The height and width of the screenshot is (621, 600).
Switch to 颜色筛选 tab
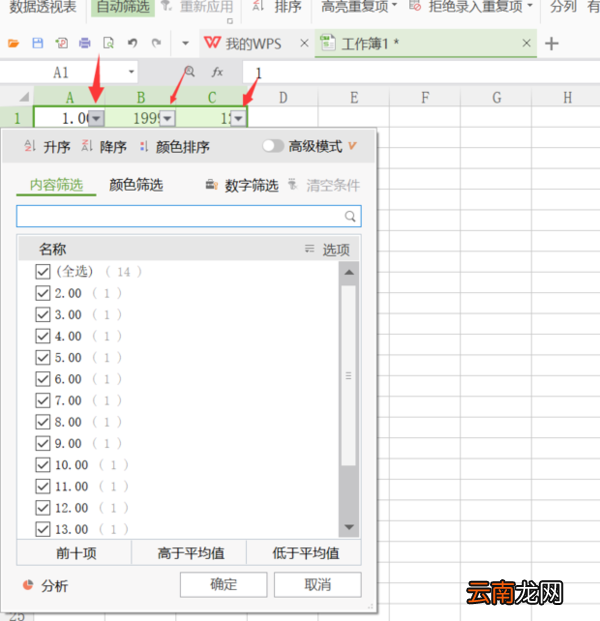(136, 185)
